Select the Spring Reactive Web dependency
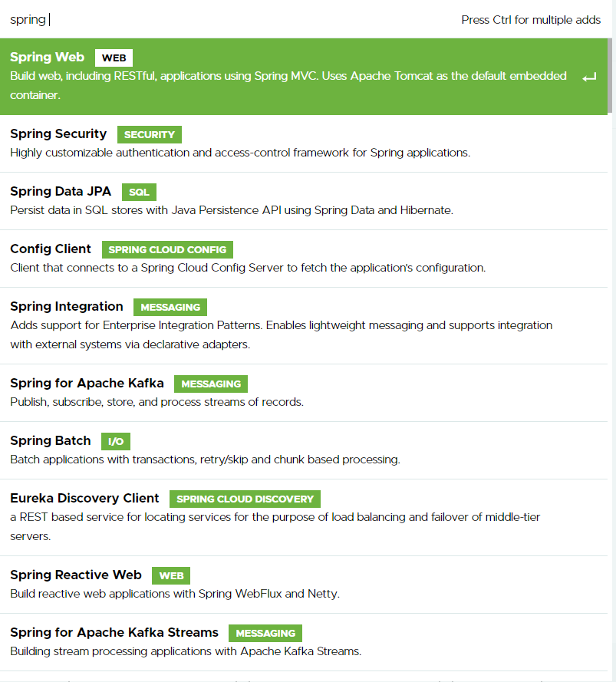616x682 pixels. (x=304, y=585)
